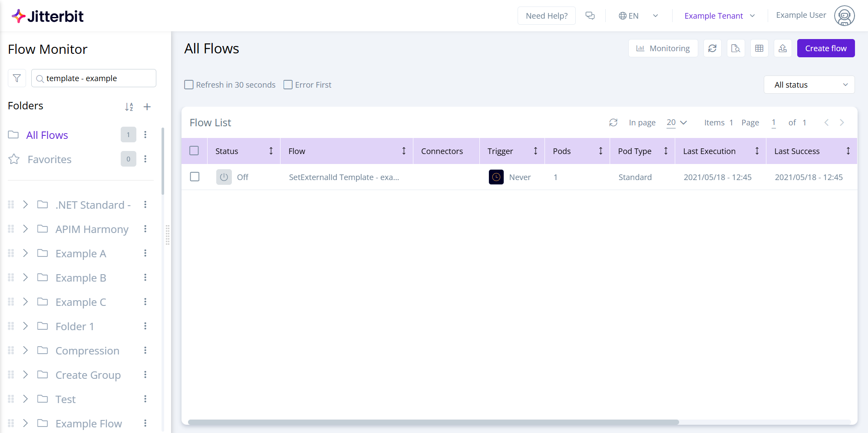Open the chat bubble icon in the top bar
Viewport: 868px width, 433px height.
590,15
